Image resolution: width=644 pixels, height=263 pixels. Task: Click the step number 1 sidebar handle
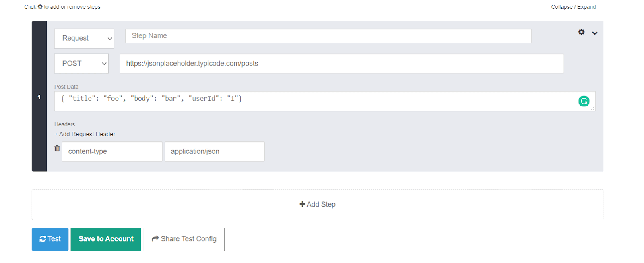pos(39,96)
